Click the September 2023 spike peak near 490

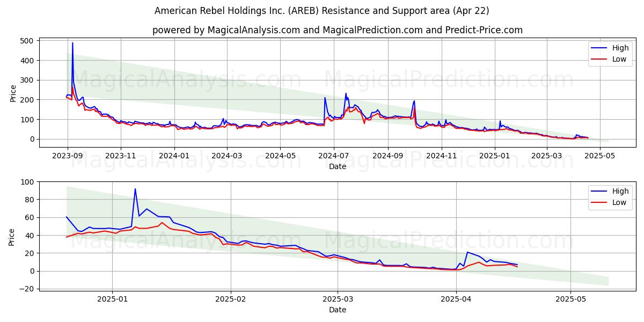click(x=72, y=43)
